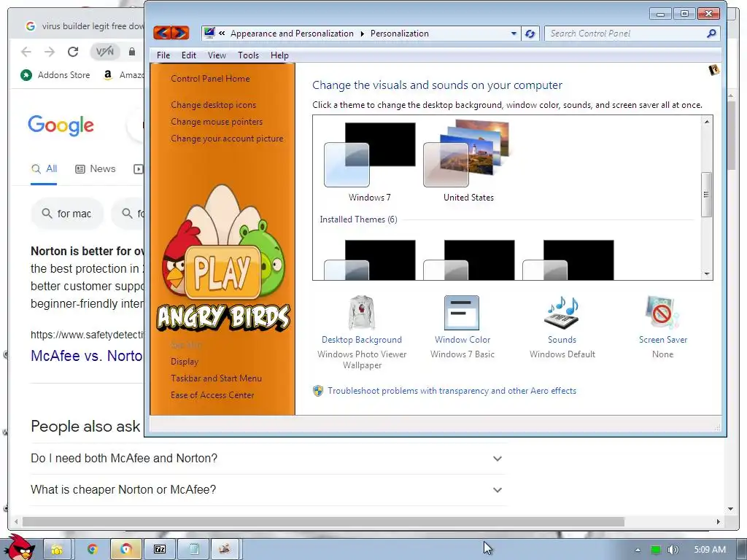Open Chrome from the taskbar
Image resolution: width=747 pixels, height=560 pixels.
[x=93, y=550]
